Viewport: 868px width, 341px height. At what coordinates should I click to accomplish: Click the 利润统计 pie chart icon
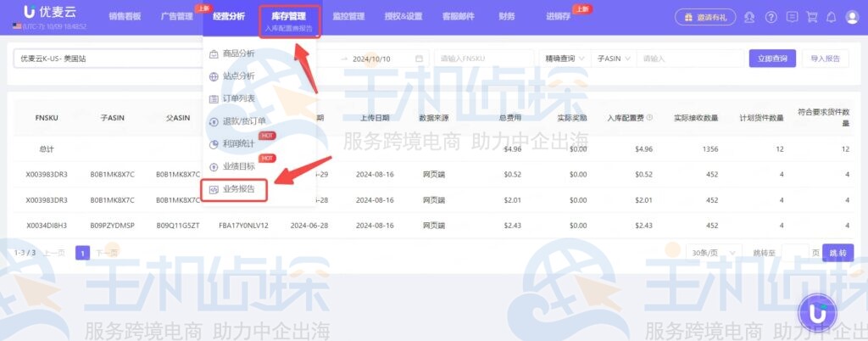(x=214, y=144)
